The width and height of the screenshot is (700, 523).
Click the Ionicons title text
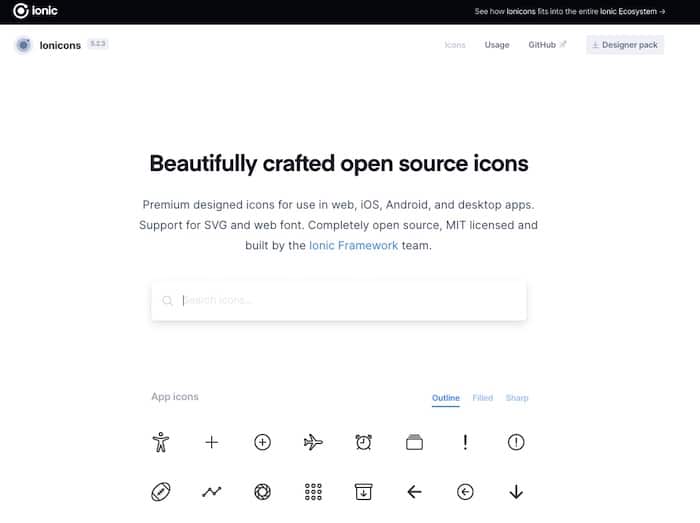pos(60,46)
